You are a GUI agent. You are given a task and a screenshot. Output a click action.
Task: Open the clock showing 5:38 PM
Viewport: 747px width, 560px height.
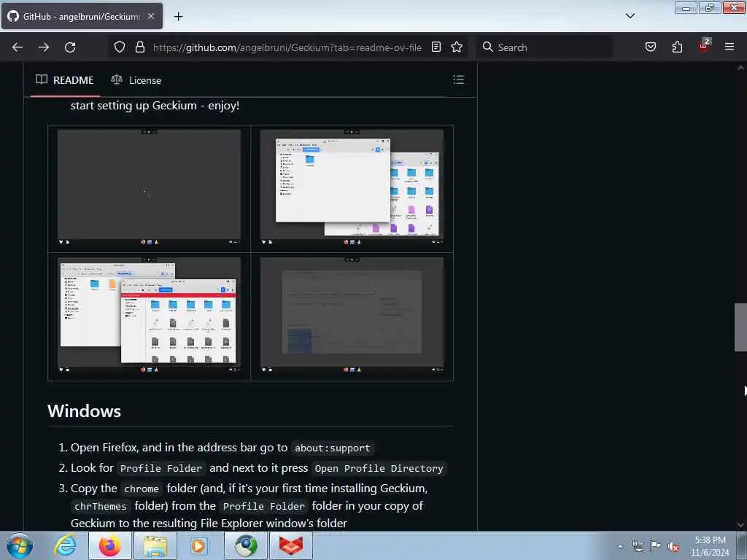[x=710, y=546]
